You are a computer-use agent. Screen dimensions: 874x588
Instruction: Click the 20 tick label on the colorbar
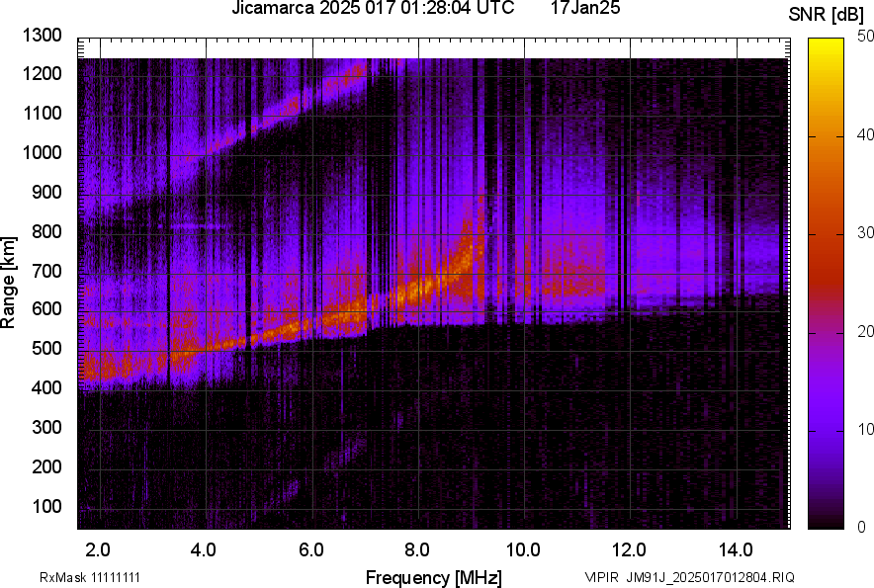(866, 331)
